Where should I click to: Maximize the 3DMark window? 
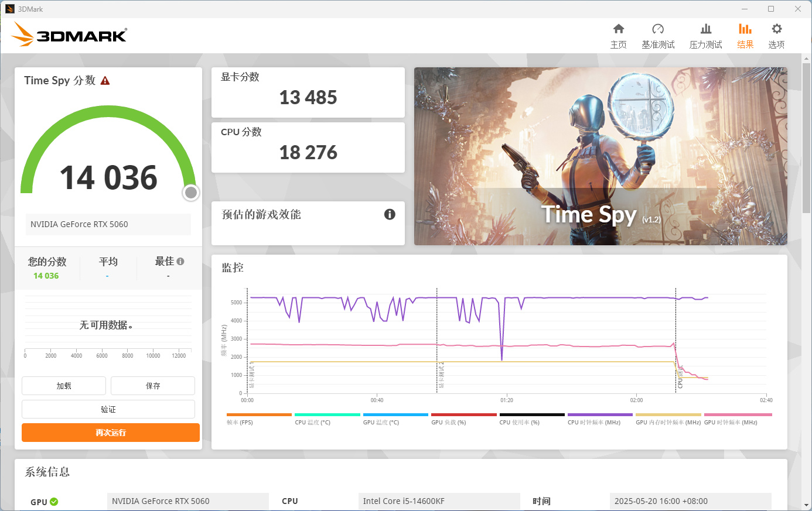tap(771, 9)
